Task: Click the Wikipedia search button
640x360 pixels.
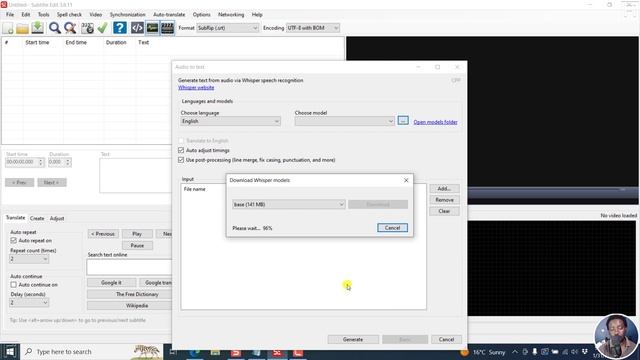Action: click(137, 305)
